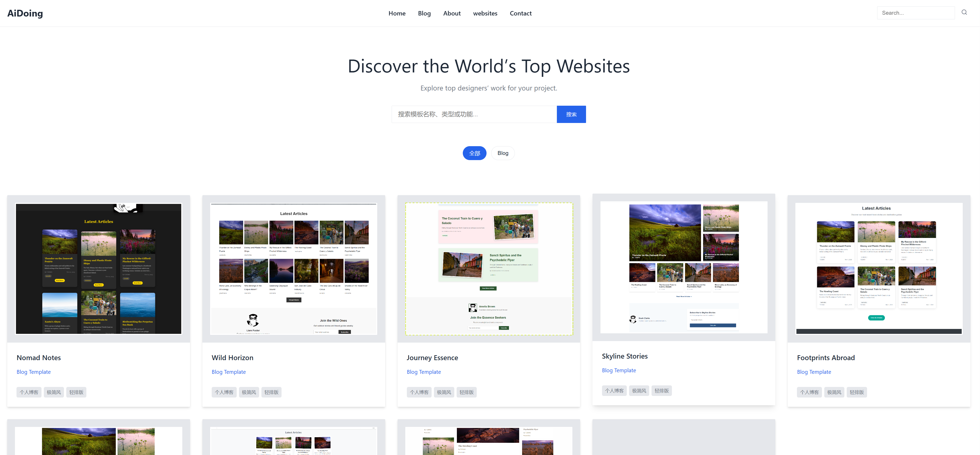Open the About page link
This screenshot has height=455, width=980.
coord(451,13)
